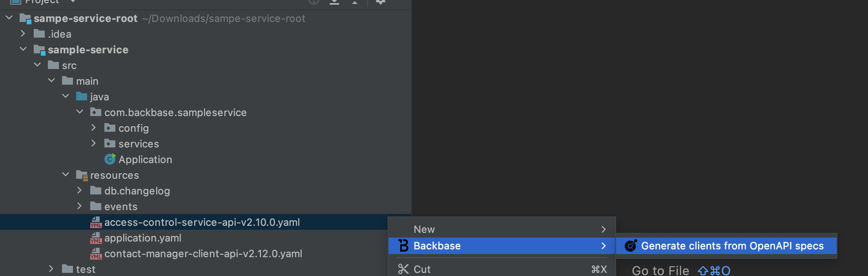Open the Project tool window settings gear
868x276 pixels.
[x=381, y=2]
